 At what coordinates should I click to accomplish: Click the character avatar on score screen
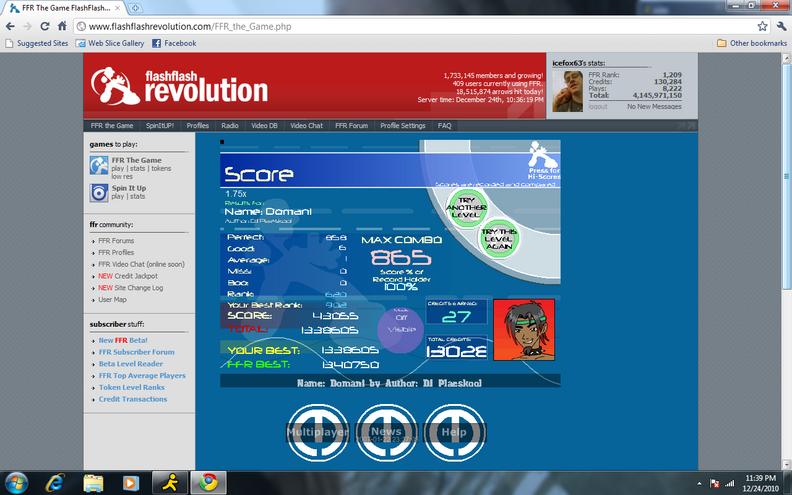pyautogui.click(x=524, y=329)
